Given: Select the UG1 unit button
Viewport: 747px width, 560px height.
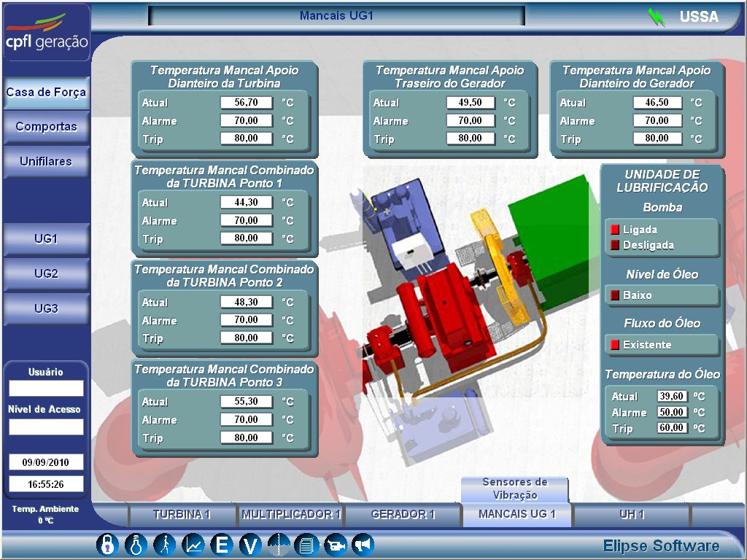Looking at the screenshot, I should tap(46, 238).
